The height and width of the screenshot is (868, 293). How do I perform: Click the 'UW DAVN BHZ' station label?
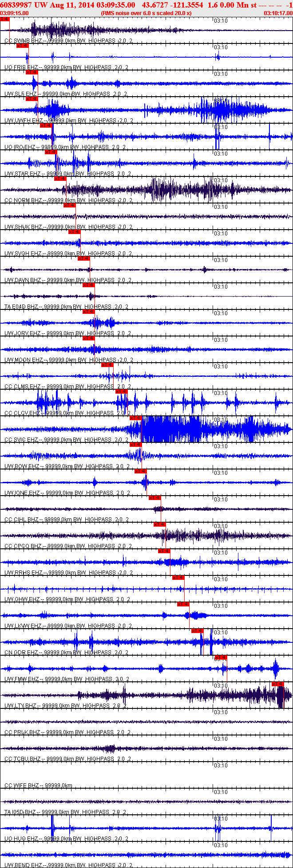(x=23, y=280)
